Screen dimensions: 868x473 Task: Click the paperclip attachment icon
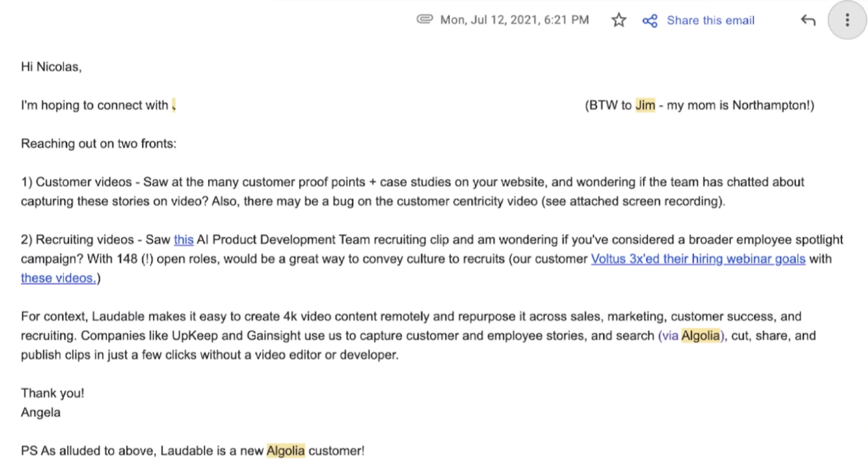424,20
